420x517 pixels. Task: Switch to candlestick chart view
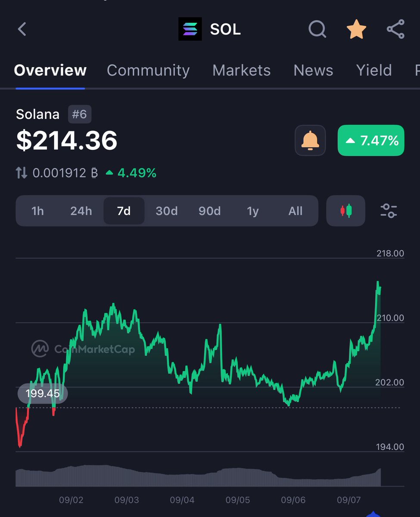346,211
